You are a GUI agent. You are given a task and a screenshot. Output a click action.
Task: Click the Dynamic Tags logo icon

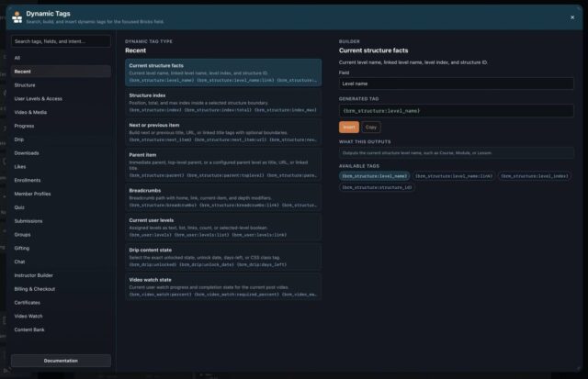pyautogui.click(x=17, y=17)
